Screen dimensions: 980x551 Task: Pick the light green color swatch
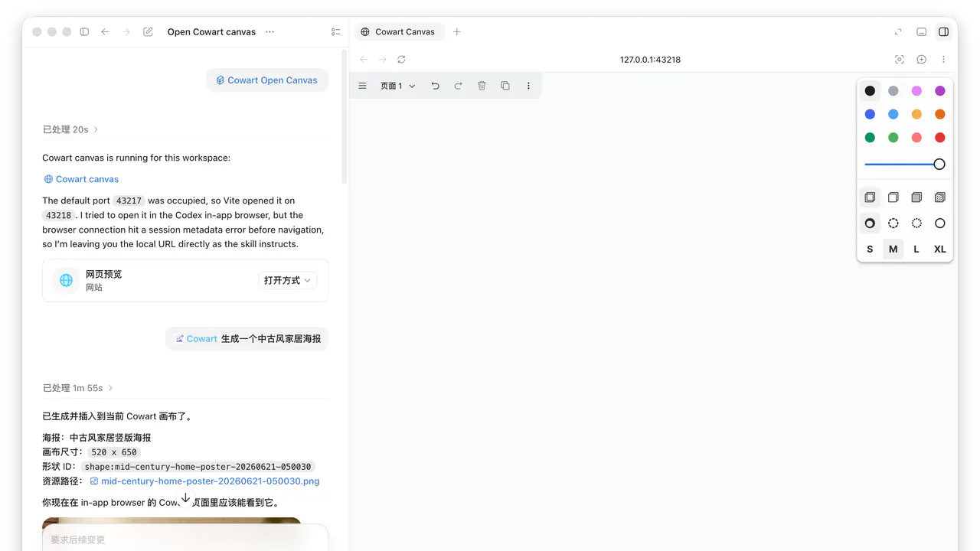coord(893,138)
